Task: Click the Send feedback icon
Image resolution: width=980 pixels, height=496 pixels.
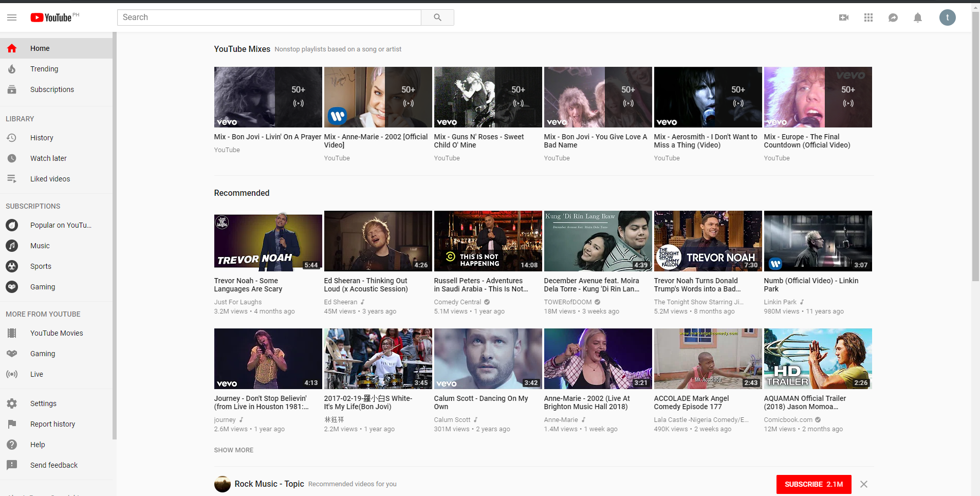Action: [x=12, y=465]
